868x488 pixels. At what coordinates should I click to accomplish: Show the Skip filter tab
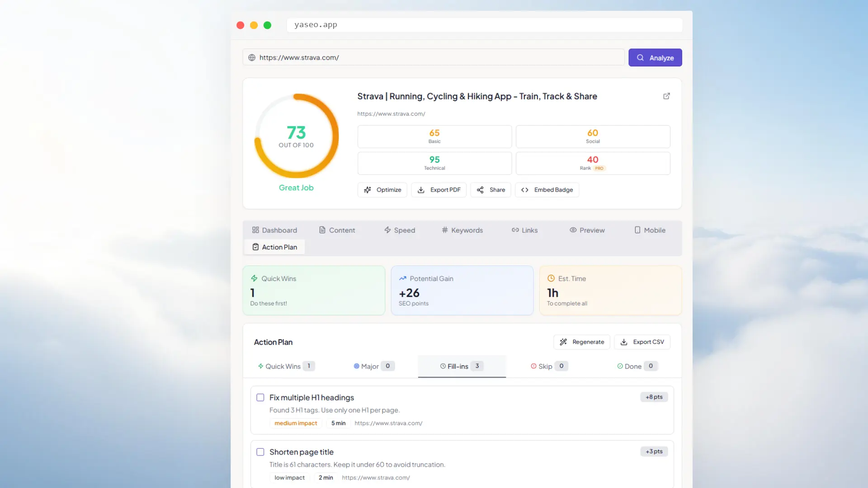pyautogui.click(x=549, y=366)
